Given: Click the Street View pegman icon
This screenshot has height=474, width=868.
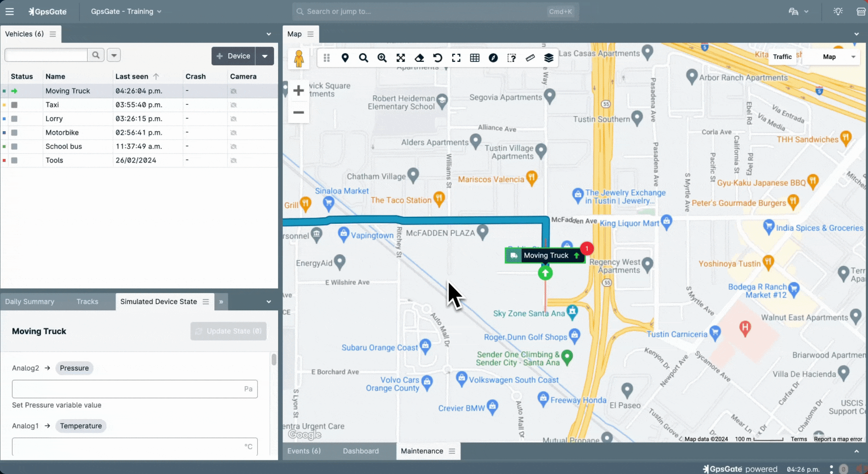Looking at the screenshot, I should point(299,58).
